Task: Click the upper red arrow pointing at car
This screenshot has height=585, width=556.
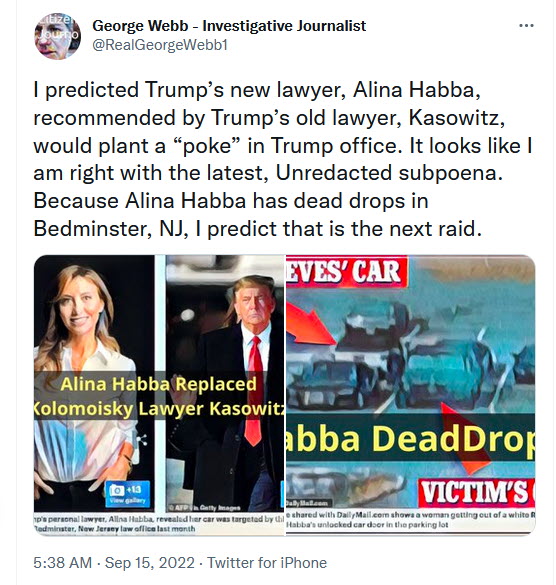Action: 312,324
